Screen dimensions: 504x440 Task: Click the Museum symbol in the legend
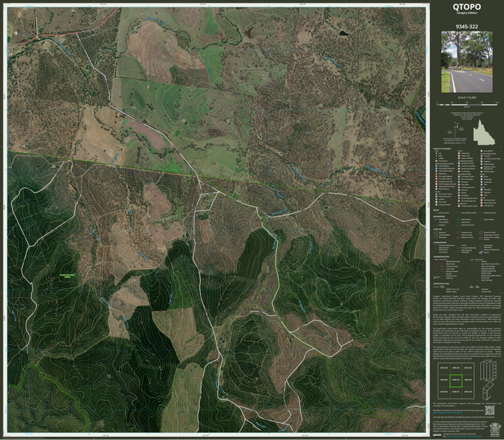pyautogui.click(x=459, y=190)
